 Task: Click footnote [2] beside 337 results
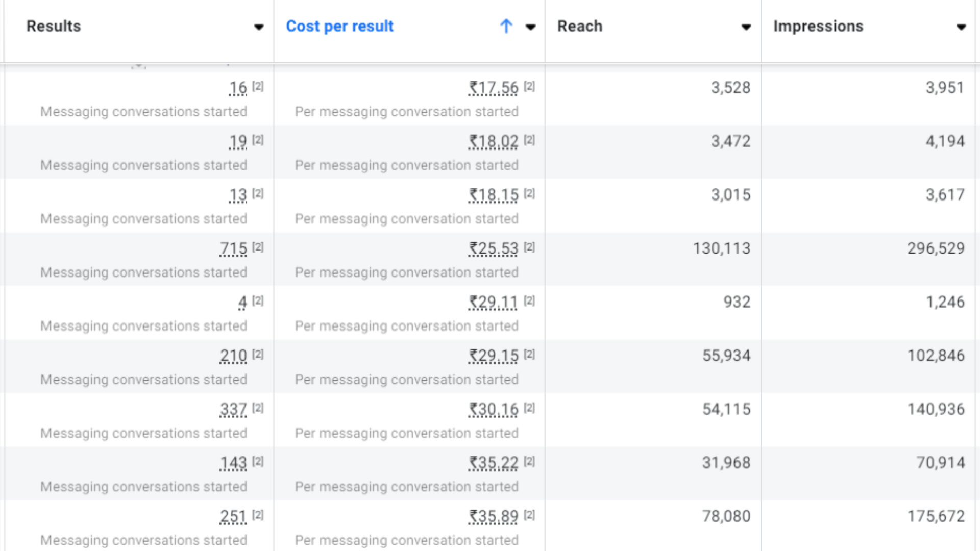(258, 408)
